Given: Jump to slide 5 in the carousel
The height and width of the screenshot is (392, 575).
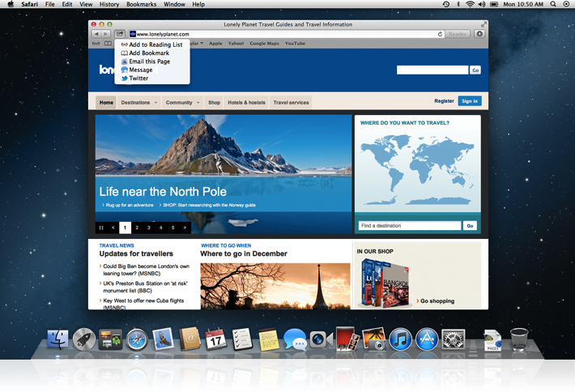Looking at the screenshot, I should pyautogui.click(x=172, y=228).
